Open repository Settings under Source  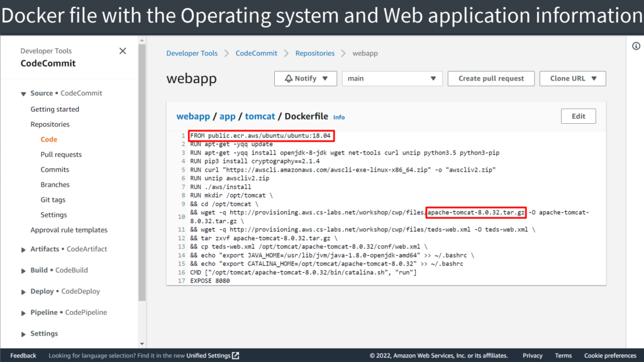(53, 215)
